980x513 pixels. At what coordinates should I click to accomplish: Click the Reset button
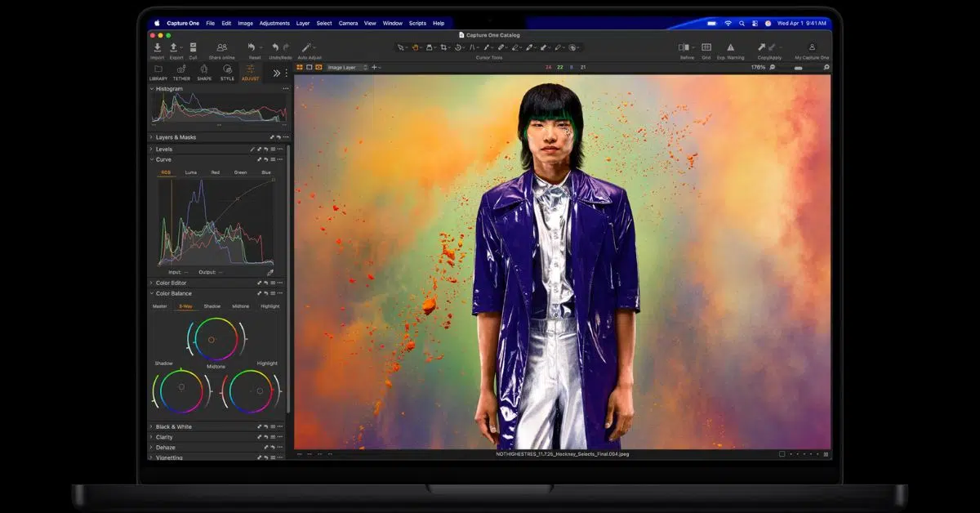click(x=252, y=48)
